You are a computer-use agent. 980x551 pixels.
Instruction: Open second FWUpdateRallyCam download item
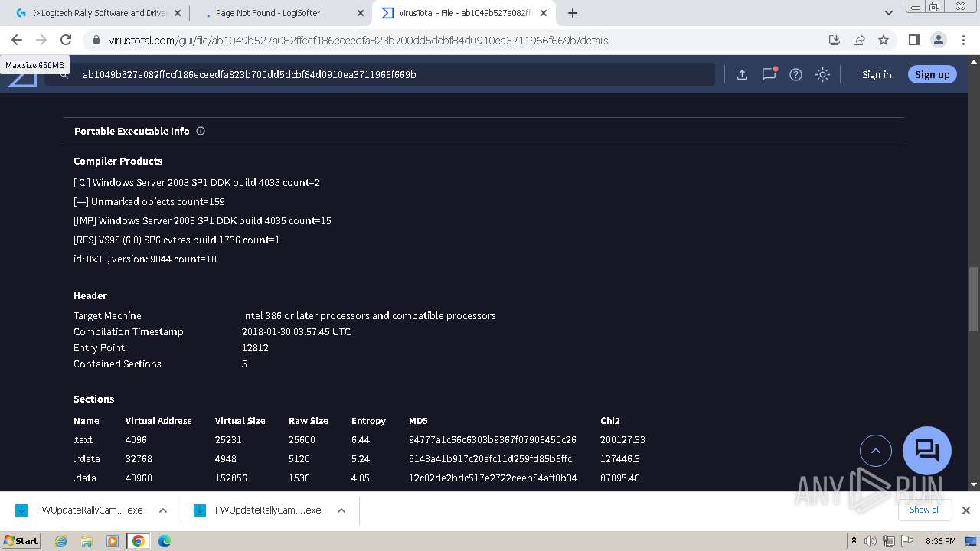coord(258,510)
